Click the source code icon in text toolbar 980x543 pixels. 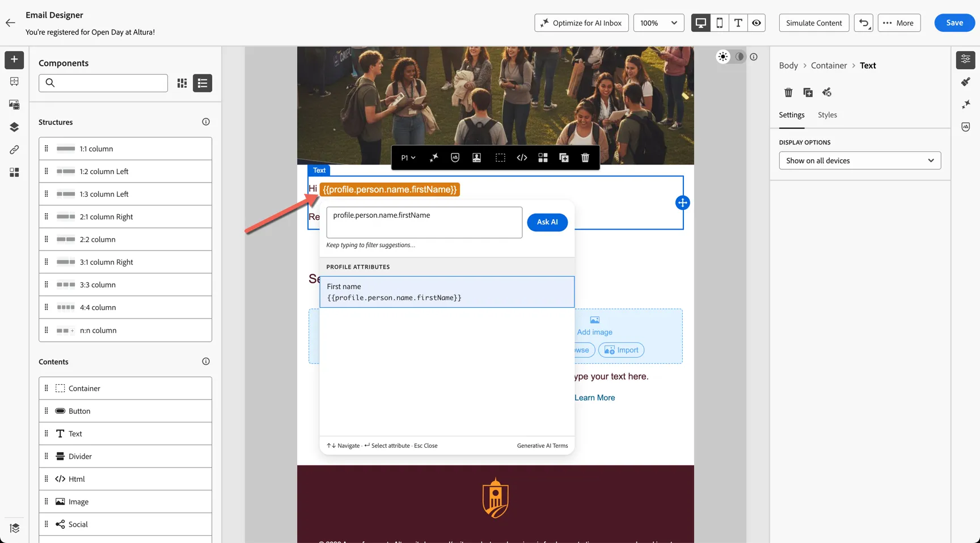(522, 158)
